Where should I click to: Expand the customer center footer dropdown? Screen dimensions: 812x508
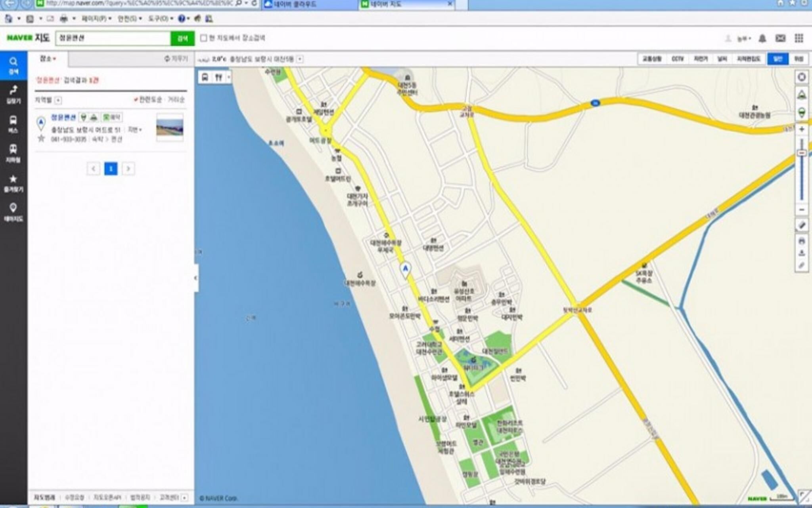pos(184,497)
